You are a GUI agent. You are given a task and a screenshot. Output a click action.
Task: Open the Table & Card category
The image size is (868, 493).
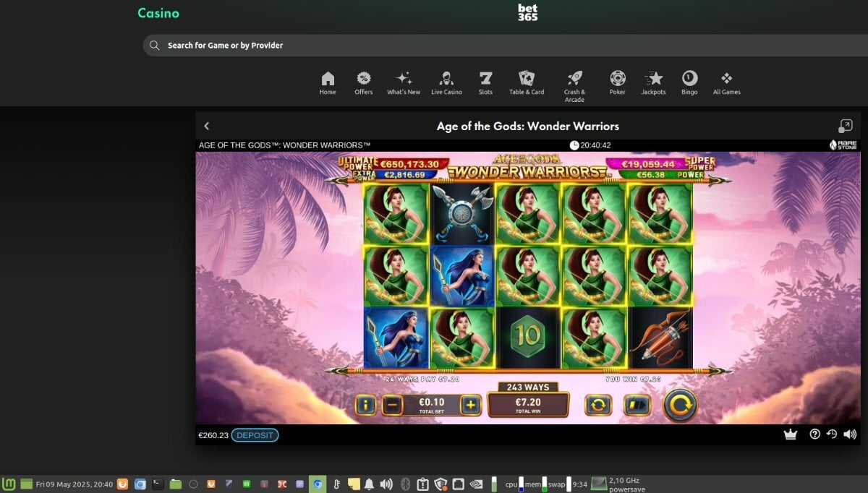pyautogui.click(x=527, y=83)
